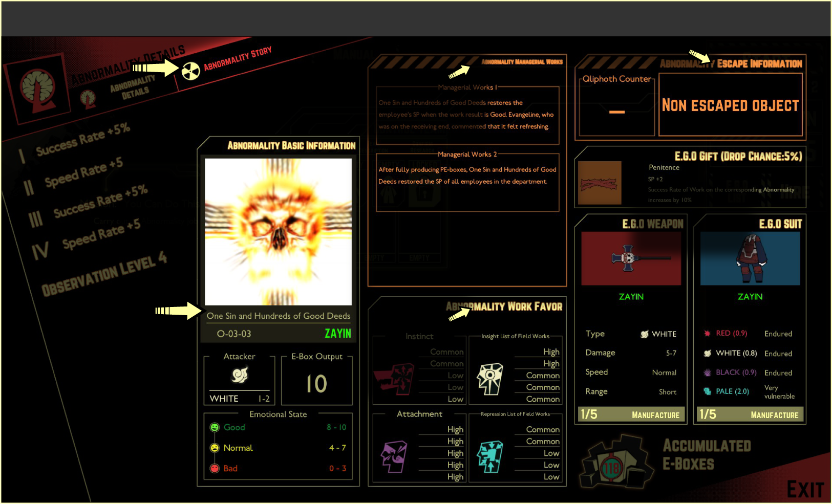
Task: Click the Bad 0 - 3 range
Action: (337, 468)
